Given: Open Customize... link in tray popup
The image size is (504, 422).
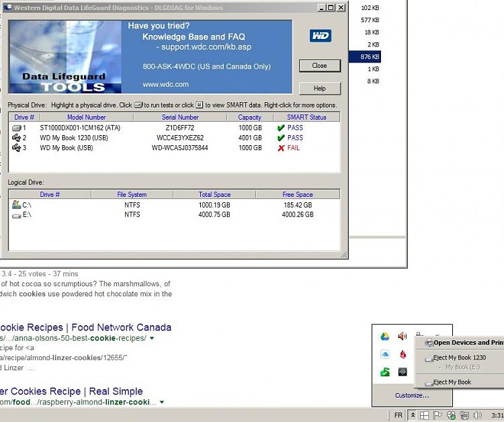Looking at the screenshot, I should 412,395.
